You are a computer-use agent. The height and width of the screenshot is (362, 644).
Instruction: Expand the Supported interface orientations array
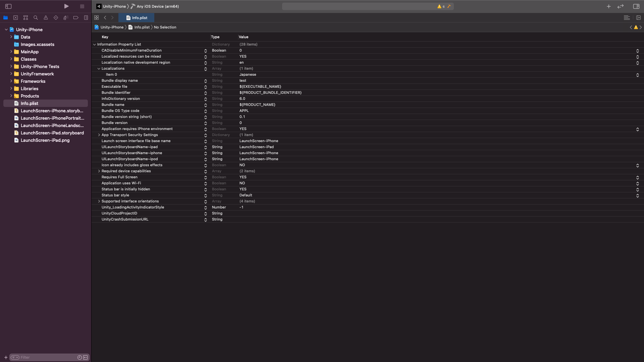99,201
